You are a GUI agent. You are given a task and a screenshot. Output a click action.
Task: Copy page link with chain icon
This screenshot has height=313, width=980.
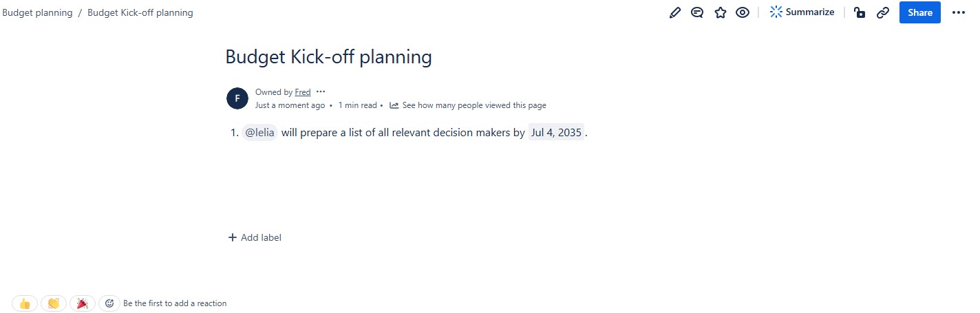(883, 12)
